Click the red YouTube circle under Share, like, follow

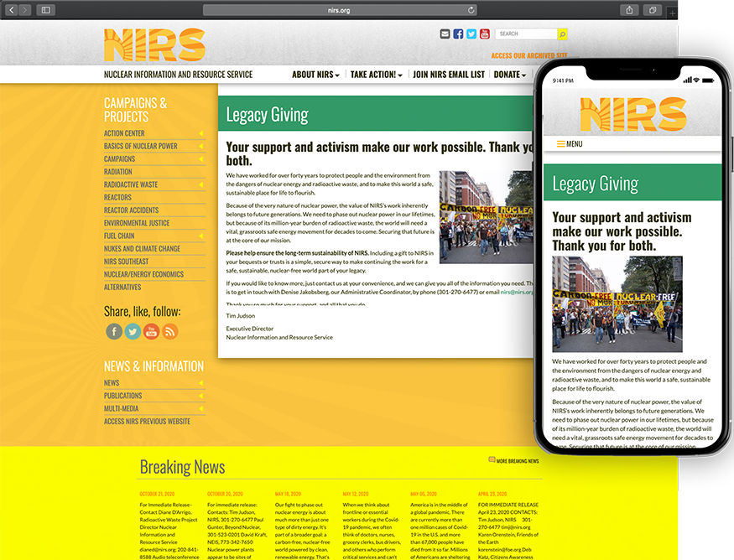(151, 331)
